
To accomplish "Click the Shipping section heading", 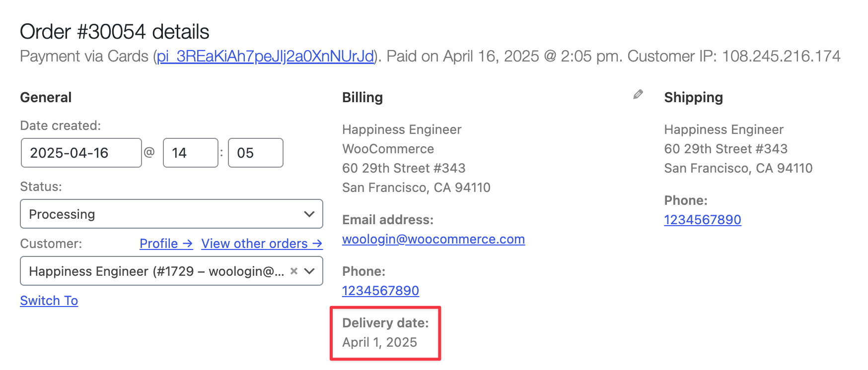I will click(x=694, y=97).
